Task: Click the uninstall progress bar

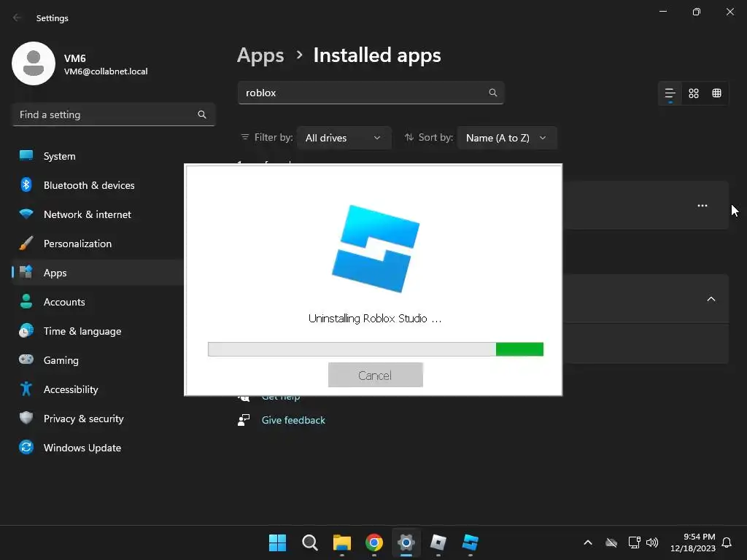Action: point(376,349)
